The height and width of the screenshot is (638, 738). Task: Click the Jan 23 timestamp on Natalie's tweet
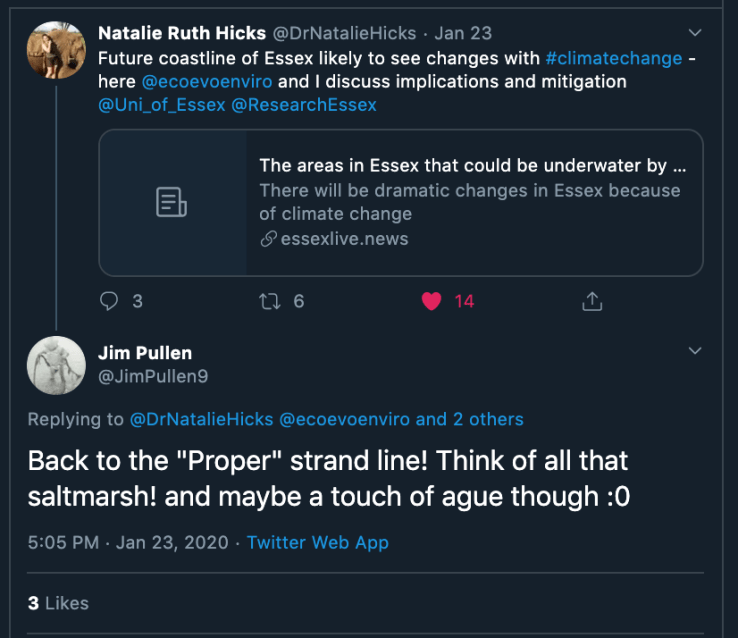pyautogui.click(x=469, y=33)
